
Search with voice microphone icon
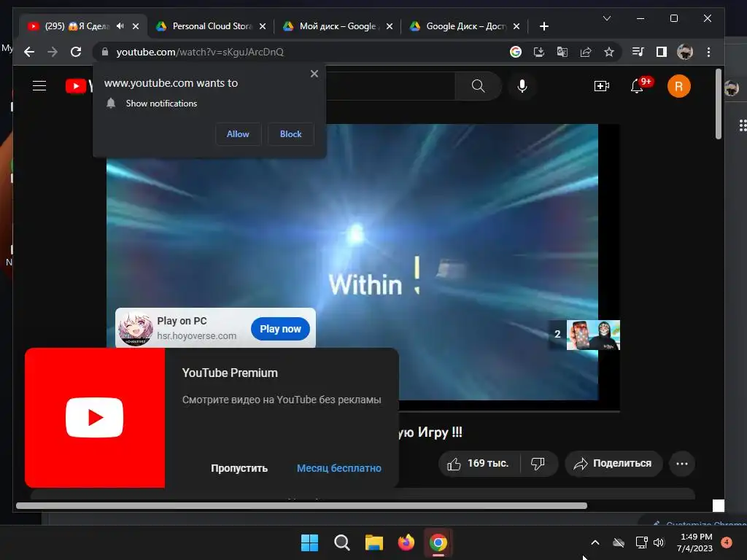(x=522, y=86)
